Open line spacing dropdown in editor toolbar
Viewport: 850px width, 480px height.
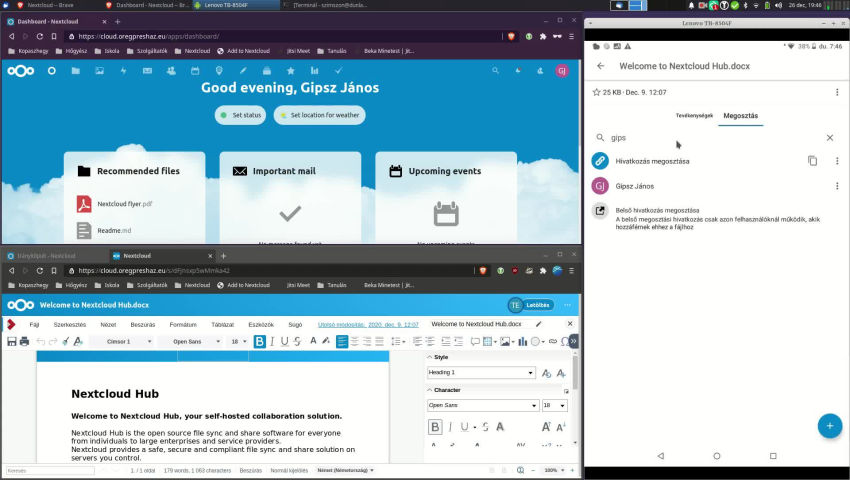click(x=398, y=341)
